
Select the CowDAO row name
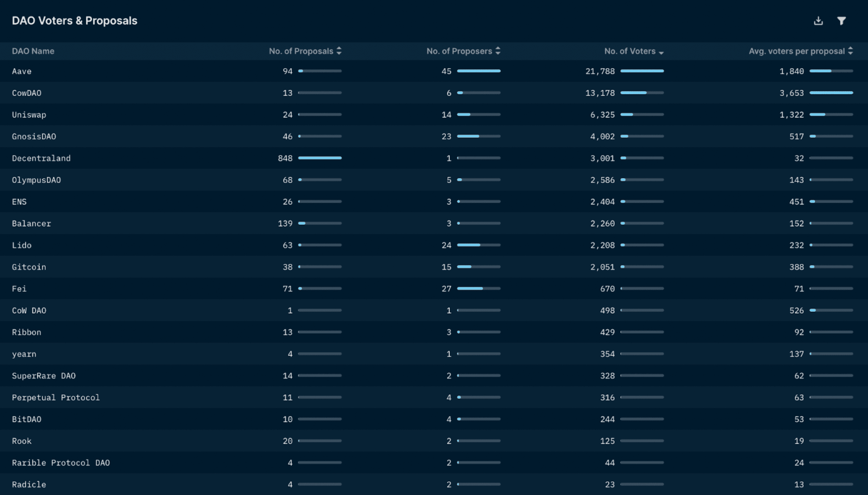(27, 93)
